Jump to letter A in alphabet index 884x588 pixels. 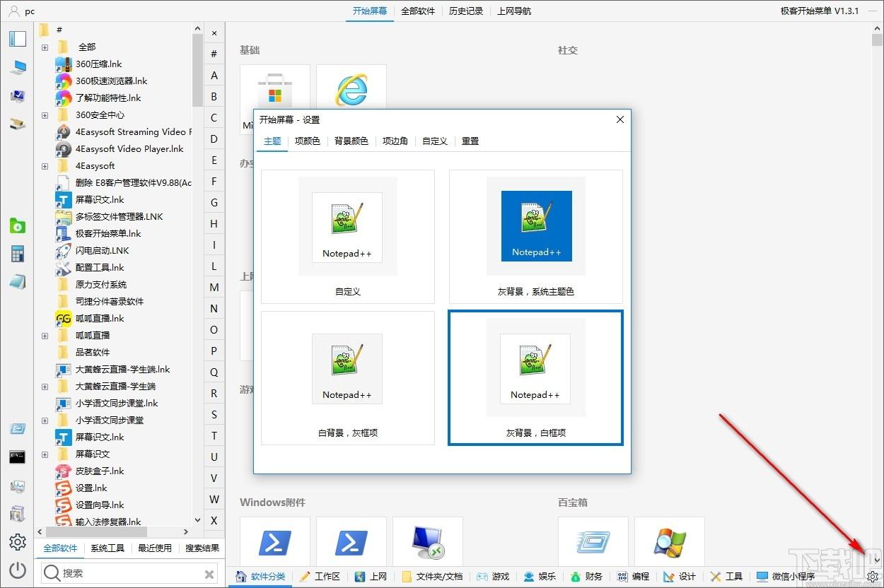[x=214, y=75]
